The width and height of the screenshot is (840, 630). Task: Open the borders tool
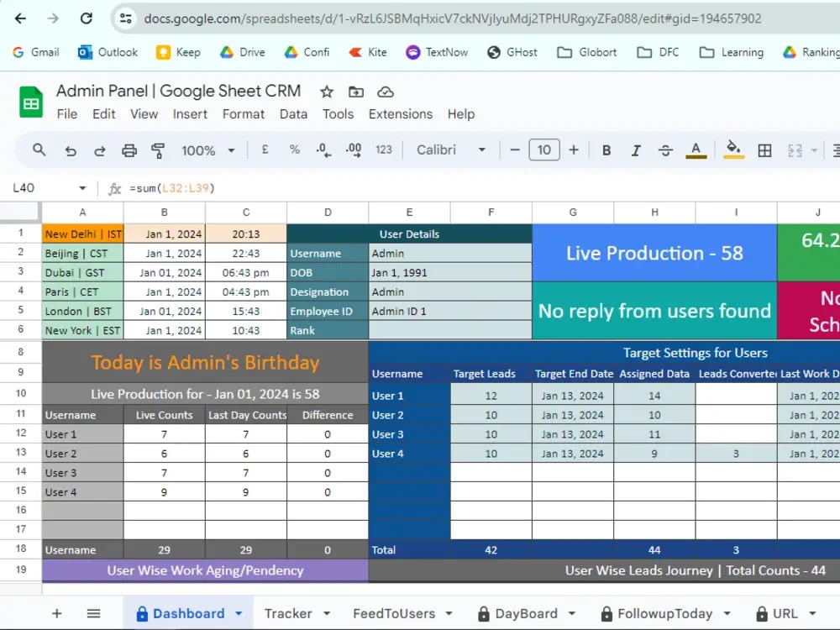point(765,150)
